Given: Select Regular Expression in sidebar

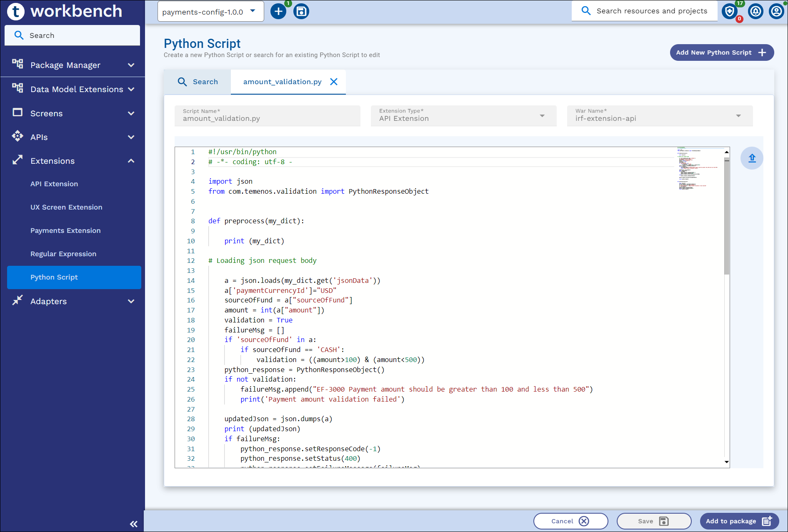Looking at the screenshot, I should click(x=63, y=254).
